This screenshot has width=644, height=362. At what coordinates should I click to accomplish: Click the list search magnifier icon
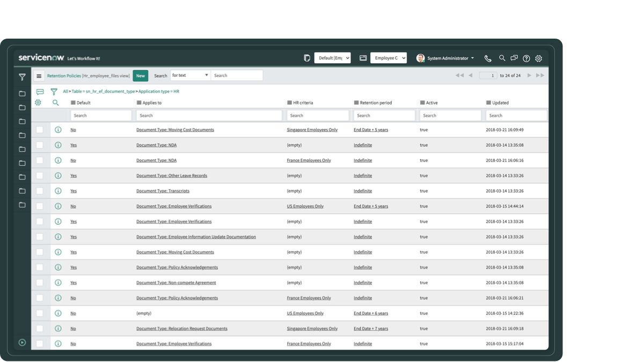coord(56,102)
